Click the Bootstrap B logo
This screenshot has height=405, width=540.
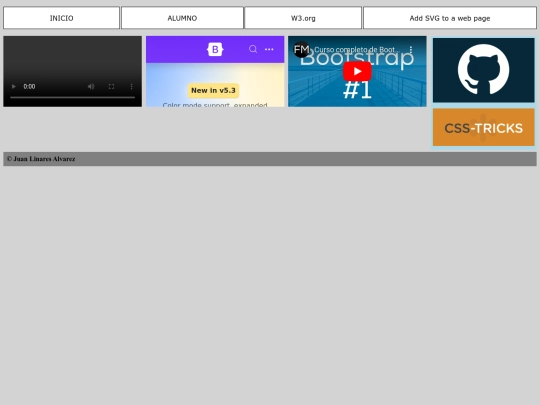click(x=215, y=50)
